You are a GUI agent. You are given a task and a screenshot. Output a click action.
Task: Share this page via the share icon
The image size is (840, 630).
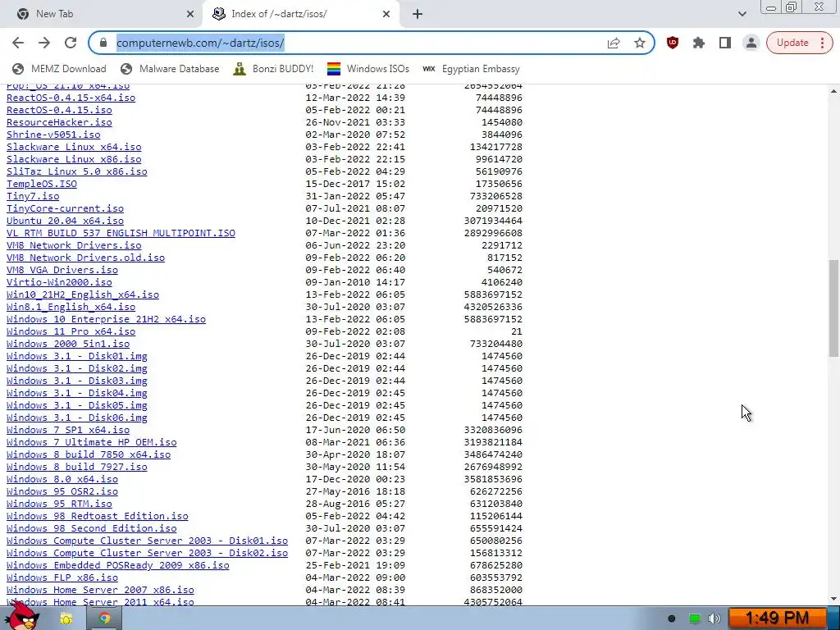pyautogui.click(x=614, y=43)
